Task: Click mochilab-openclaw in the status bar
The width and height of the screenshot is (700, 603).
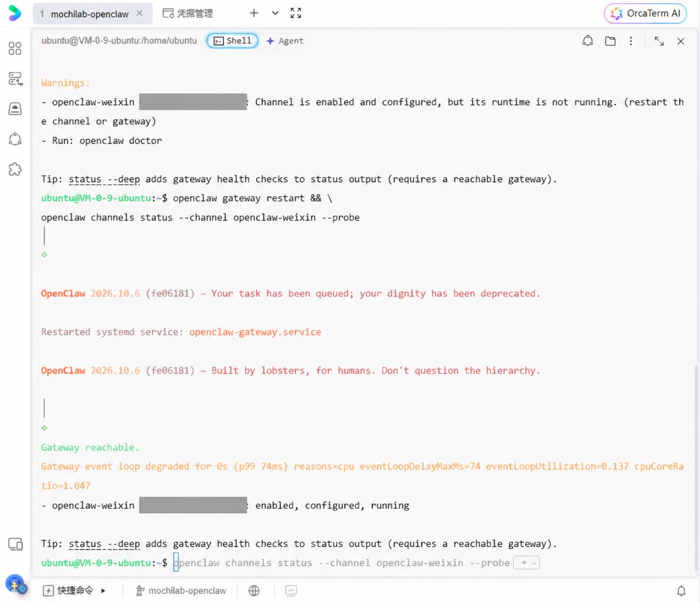Action: pos(181,591)
